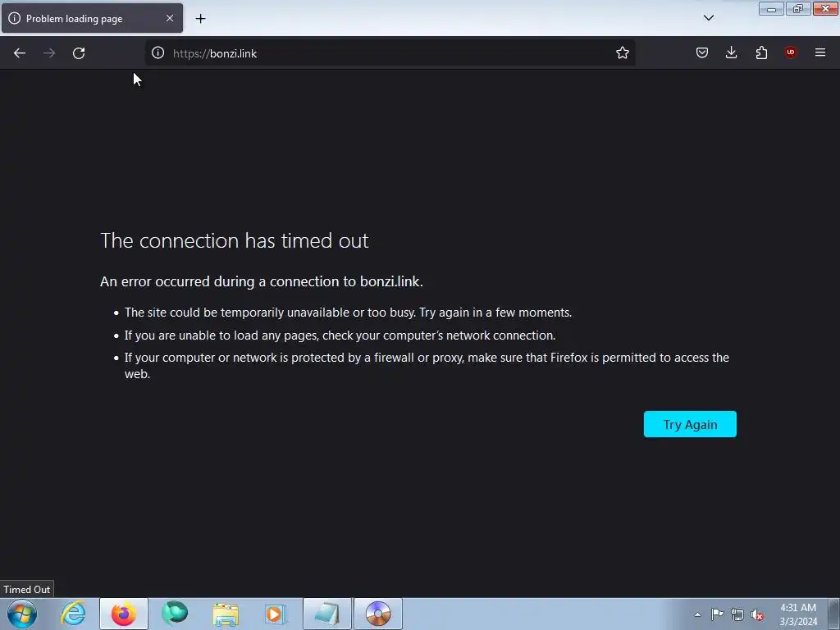Click the Try Again button

690,424
